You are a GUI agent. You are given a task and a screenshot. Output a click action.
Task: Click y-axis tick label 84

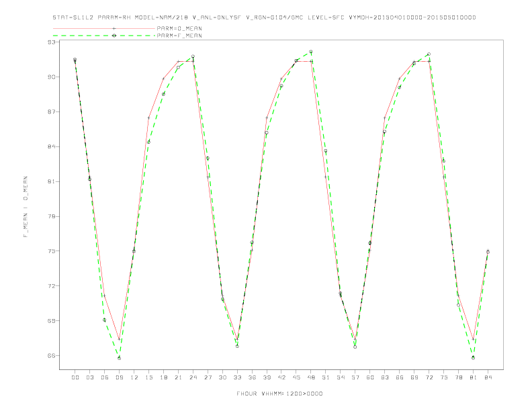click(x=52, y=146)
